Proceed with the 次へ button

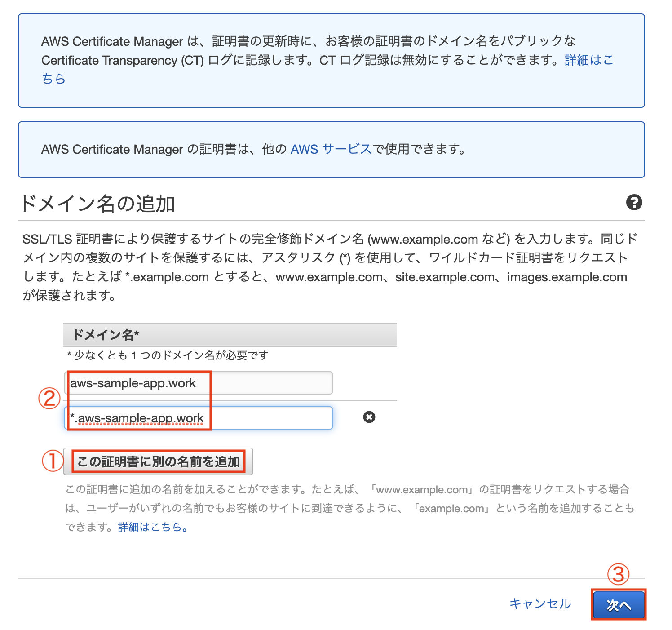point(619,605)
